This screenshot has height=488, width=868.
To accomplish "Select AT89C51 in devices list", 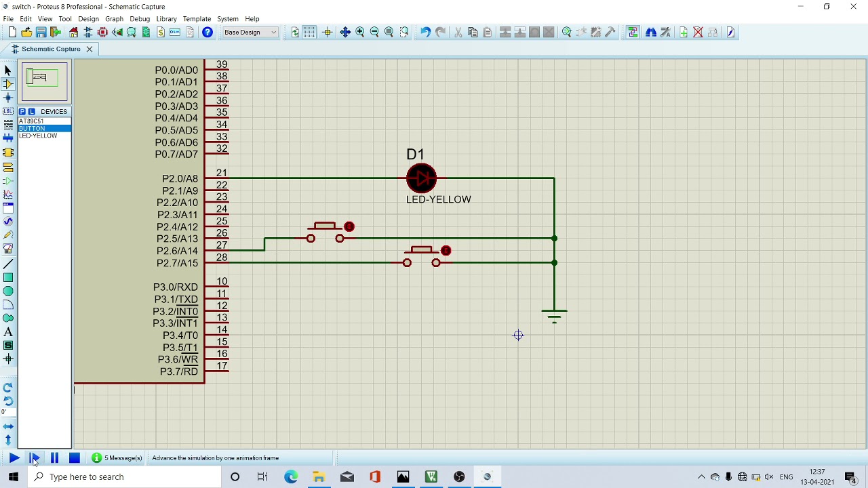I will click(44, 121).
